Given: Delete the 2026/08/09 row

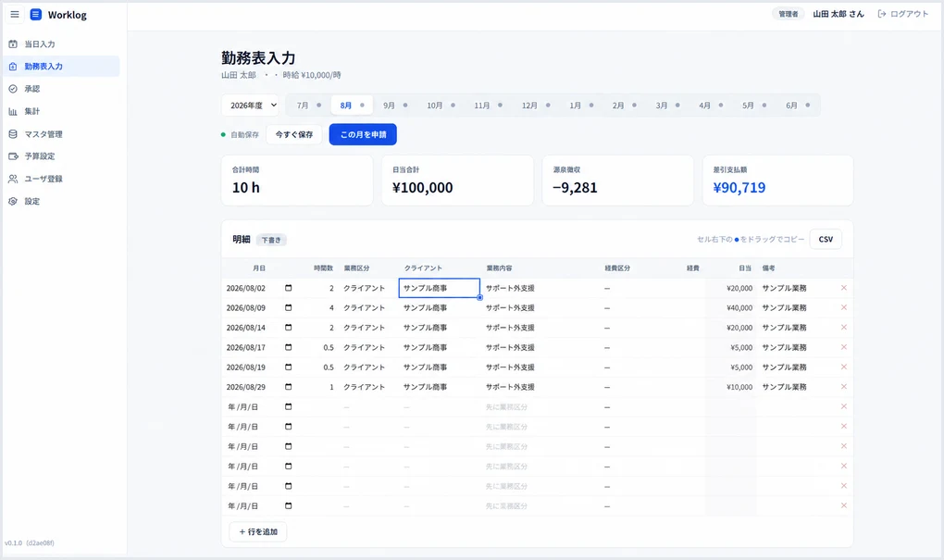Looking at the screenshot, I should tap(843, 307).
